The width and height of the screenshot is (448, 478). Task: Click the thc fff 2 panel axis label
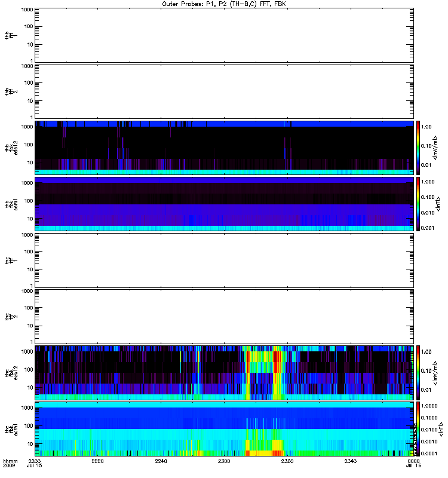pyautogui.click(x=11, y=317)
